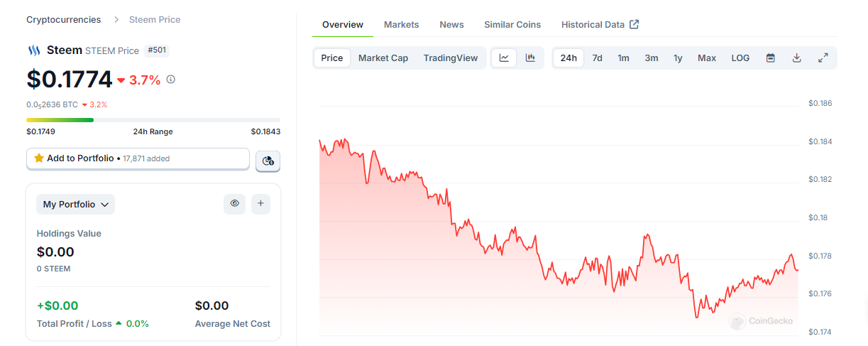868x346 pixels.
Task: Click the external link icon beside Historical Data
Action: tap(634, 24)
